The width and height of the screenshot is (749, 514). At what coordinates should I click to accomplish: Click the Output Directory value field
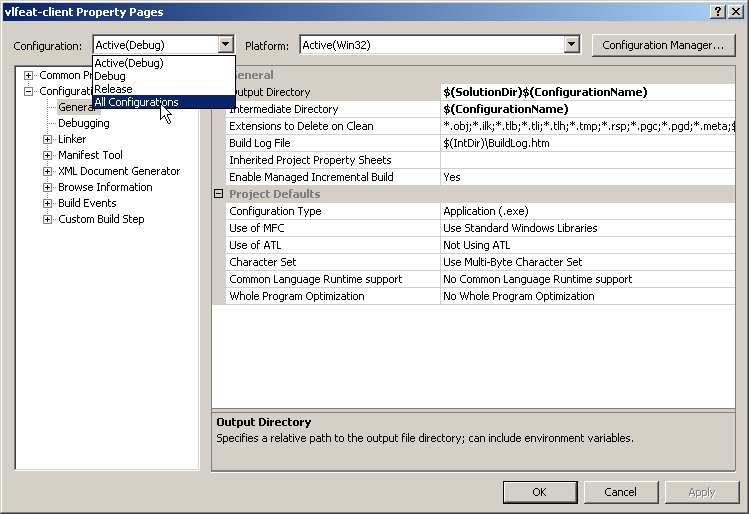coord(588,92)
